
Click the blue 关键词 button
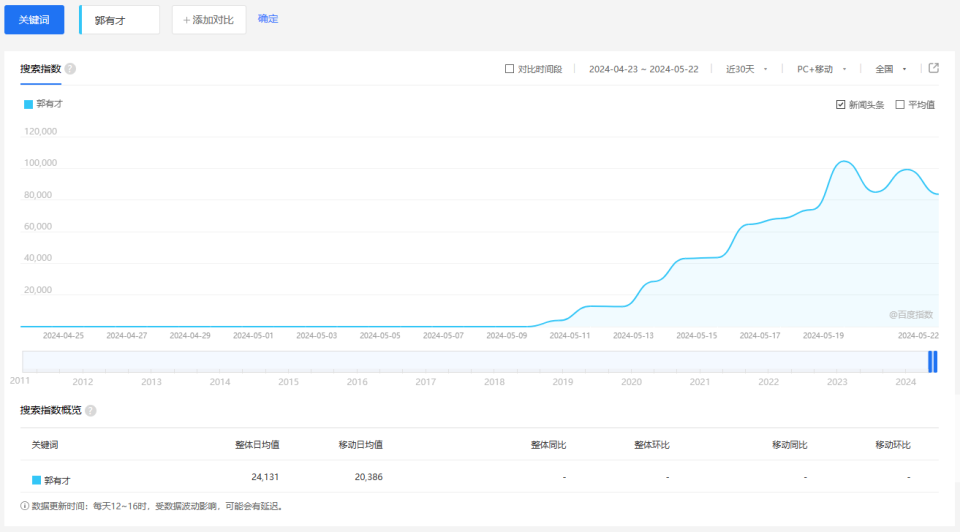tap(34, 20)
